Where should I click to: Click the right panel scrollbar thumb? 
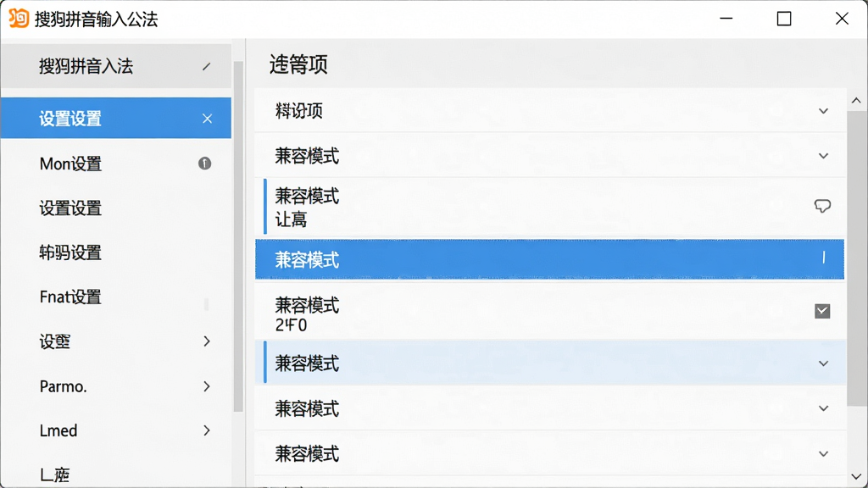[856, 258]
